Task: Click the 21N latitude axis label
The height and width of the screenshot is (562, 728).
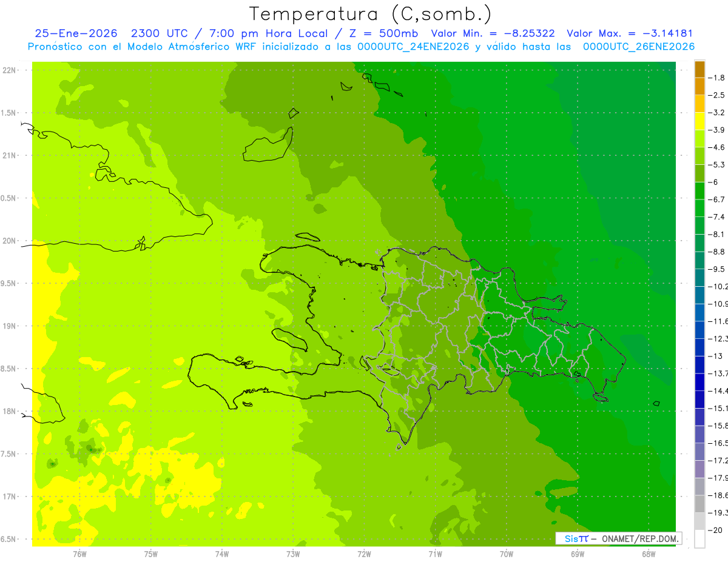Action: 9,156
